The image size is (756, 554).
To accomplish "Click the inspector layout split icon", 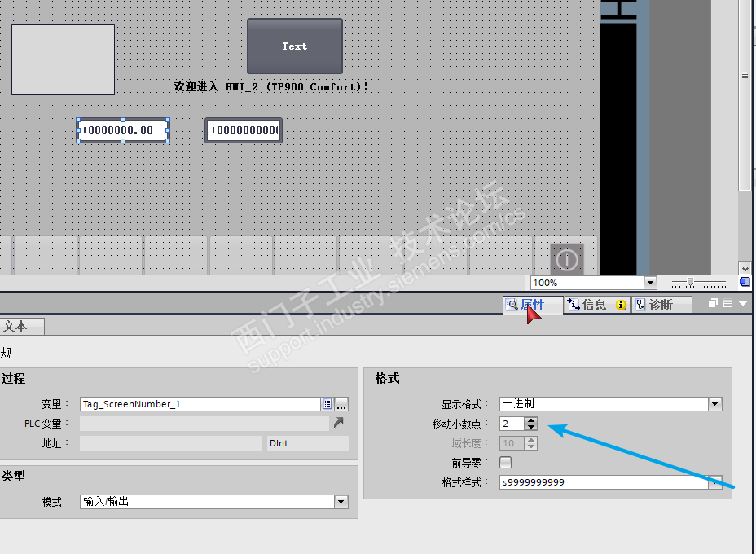I will point(728,303).
